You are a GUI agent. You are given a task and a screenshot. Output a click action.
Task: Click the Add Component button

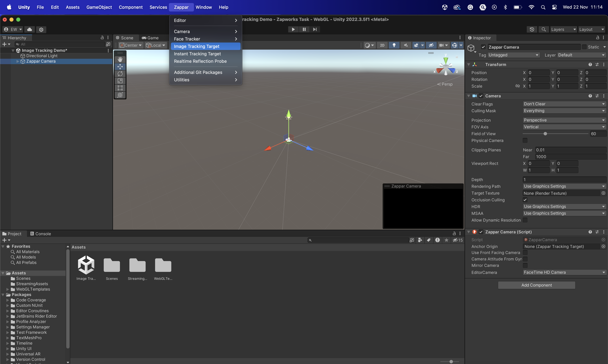(x=537, y=285)
